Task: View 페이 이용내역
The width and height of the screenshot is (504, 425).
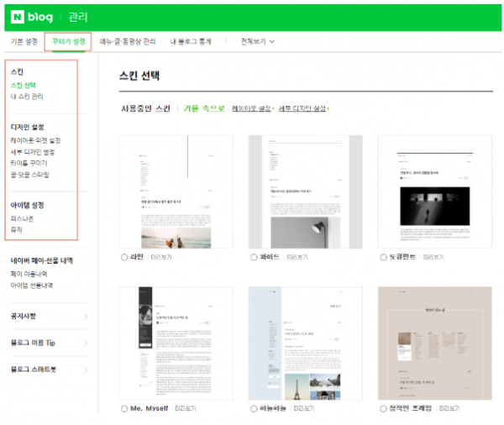Action: click(29, 274)
